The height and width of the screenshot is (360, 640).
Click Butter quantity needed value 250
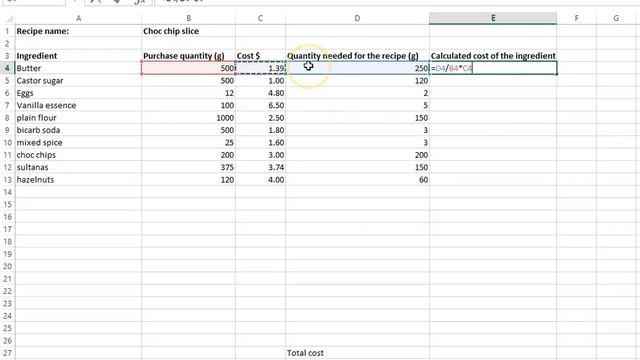pos(357,68)
